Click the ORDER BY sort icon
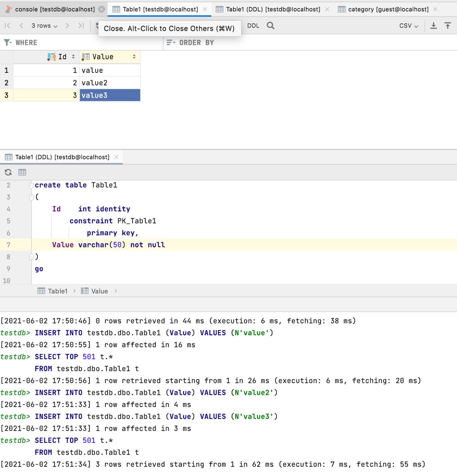Image resolution: width=457 pixels, height=476 pixels. pyautogui.click(x=171, y=42)
